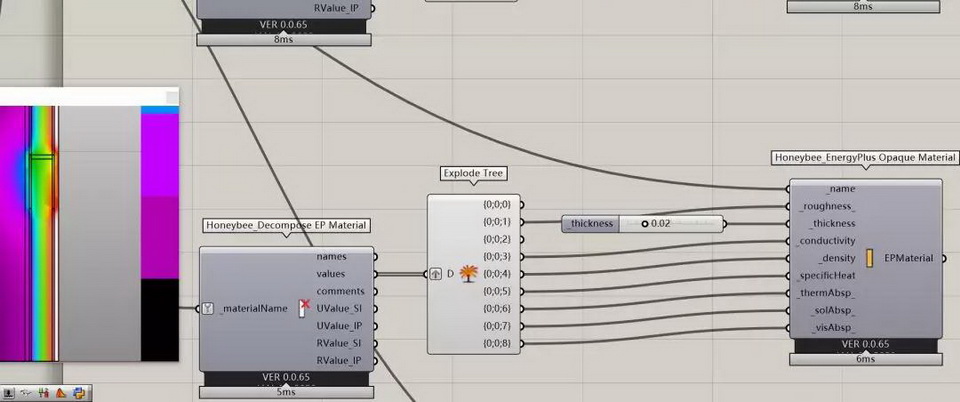Click the _conductivity input on Opaque Material
Viewport: 960px width, 402px height.
(826, 241)
